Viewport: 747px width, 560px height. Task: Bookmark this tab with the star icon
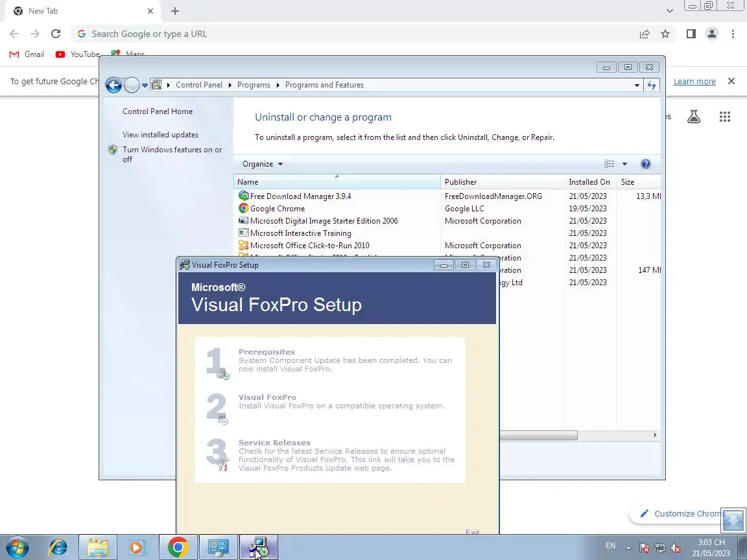(665, 34)
